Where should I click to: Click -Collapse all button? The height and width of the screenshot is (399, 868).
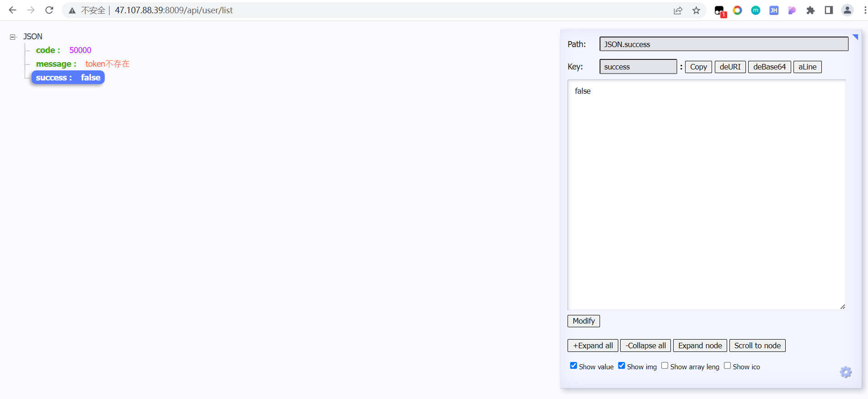tap(645, 346)
